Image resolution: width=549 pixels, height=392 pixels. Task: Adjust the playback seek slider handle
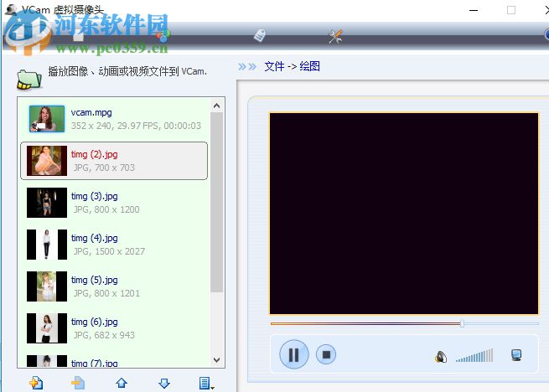[x=462, y=324]
